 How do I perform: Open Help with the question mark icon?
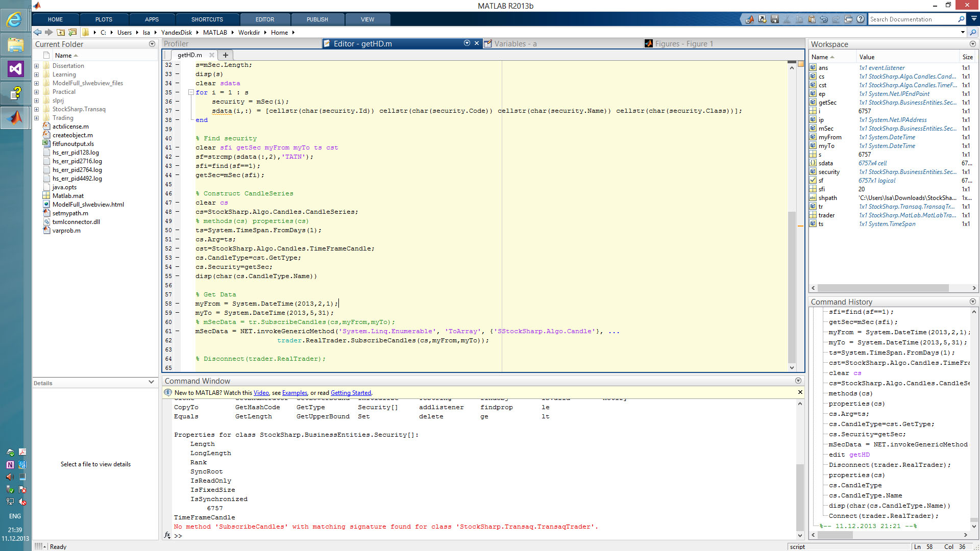861,19
